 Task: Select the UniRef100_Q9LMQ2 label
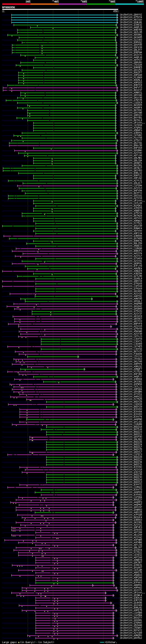tap(131, 440)
